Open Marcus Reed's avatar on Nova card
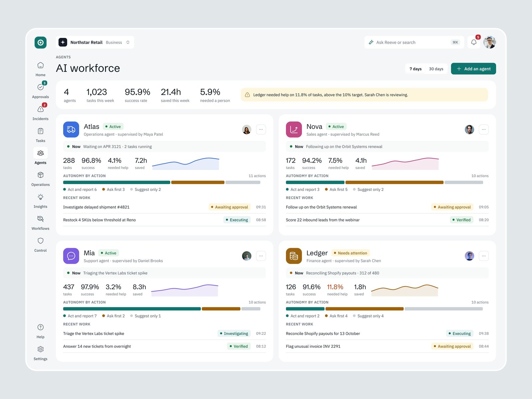The image size is (532, 399). [x=469, y=130]
